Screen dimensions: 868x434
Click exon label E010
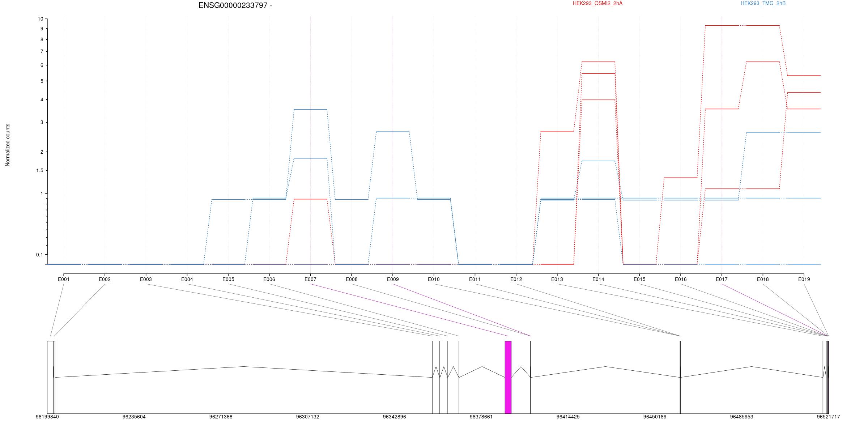(434, 279)
